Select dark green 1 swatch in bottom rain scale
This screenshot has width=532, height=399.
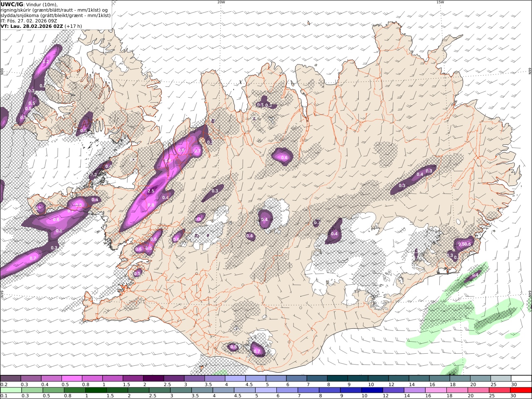pyautogui.click(x=96, y=390)
